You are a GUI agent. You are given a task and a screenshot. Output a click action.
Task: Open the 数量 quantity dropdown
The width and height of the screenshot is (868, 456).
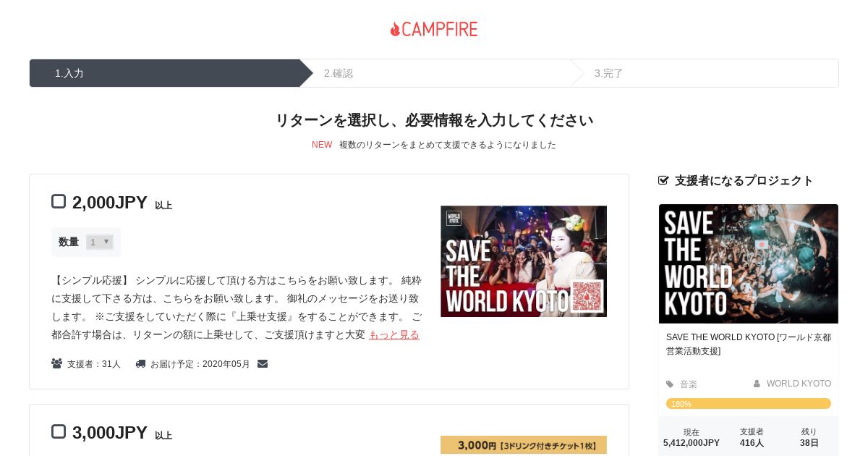click(x=100, y=242)
